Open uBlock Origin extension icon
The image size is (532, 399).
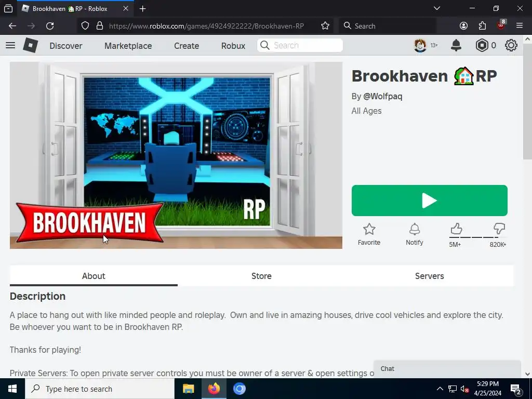click(501, 25)
